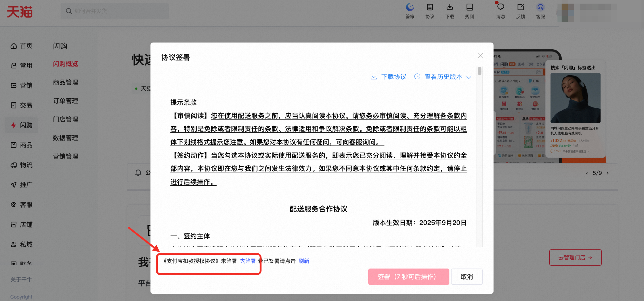Click the 天猫 logo
Viewport: 644px width, 301px height.
tap(20, 12)
